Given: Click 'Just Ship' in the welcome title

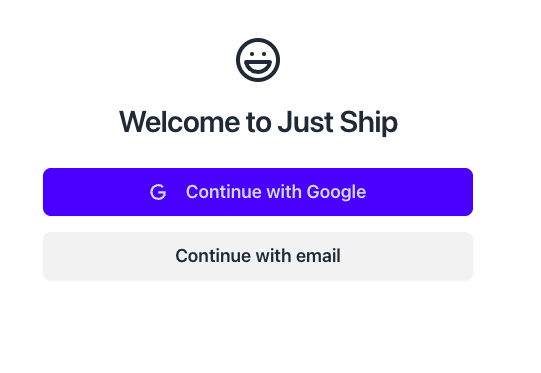Looking at the screenshot, I should tap(338, 122).
